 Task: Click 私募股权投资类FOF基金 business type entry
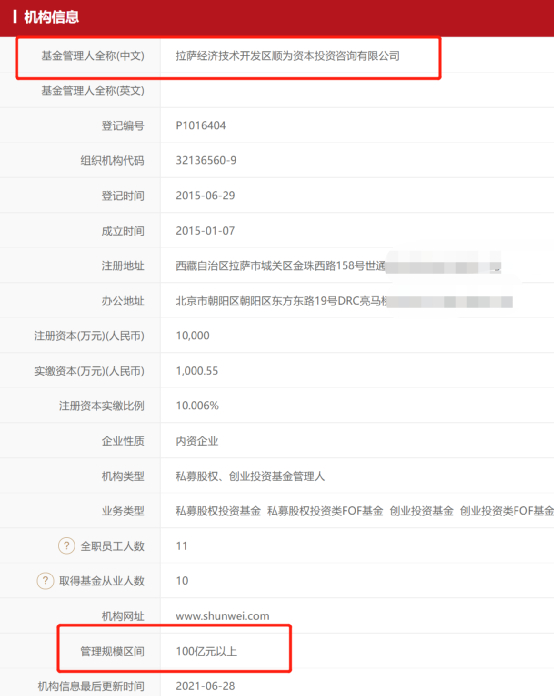tap(325, 511)
